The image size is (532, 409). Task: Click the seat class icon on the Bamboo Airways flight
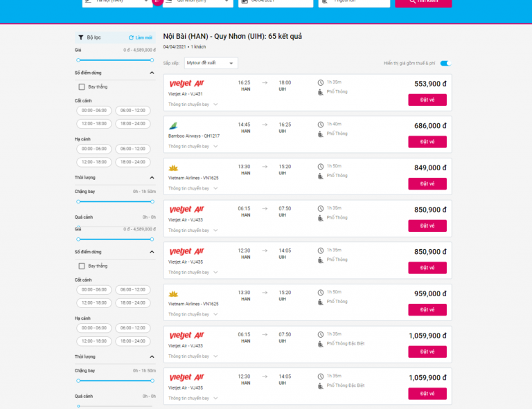[x=321, y=134]
